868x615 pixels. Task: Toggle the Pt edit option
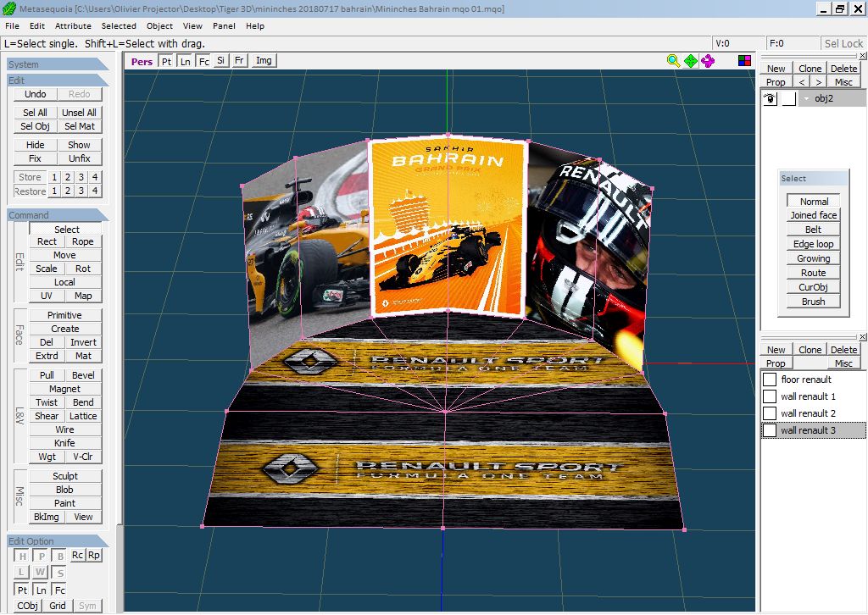click(22, 590)
